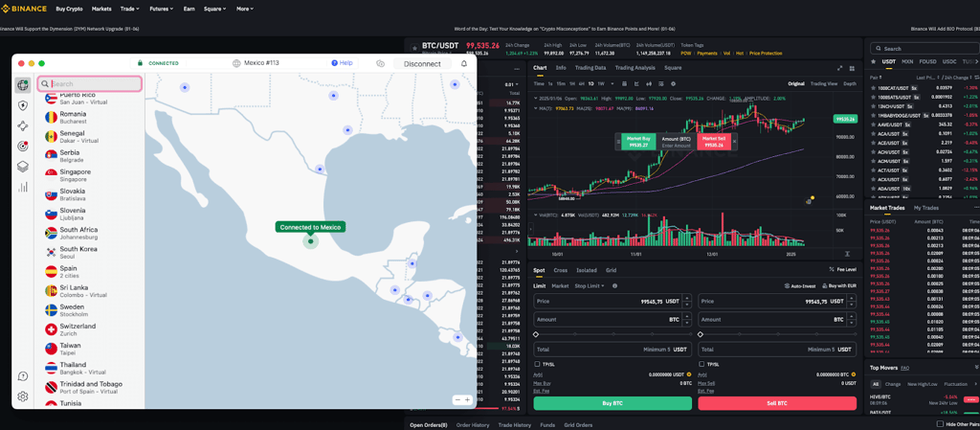Select FDUSD market tab

tap(927, 62)
